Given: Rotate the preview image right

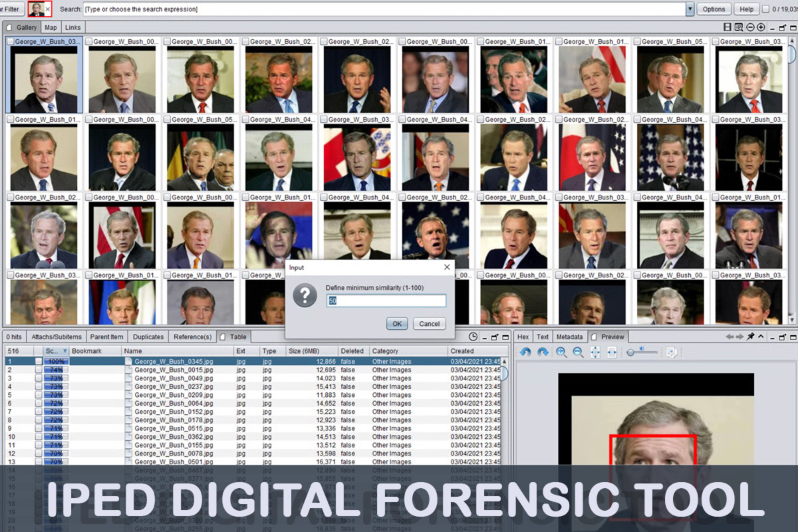Looking at the screenshot, I should coord(543,352).
